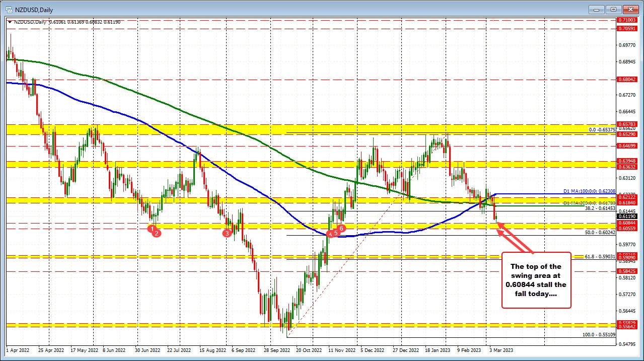Viewport: 644px width, 361px height.
Task: Click the date label 27 Dec 2022
Action: (406, 350)
